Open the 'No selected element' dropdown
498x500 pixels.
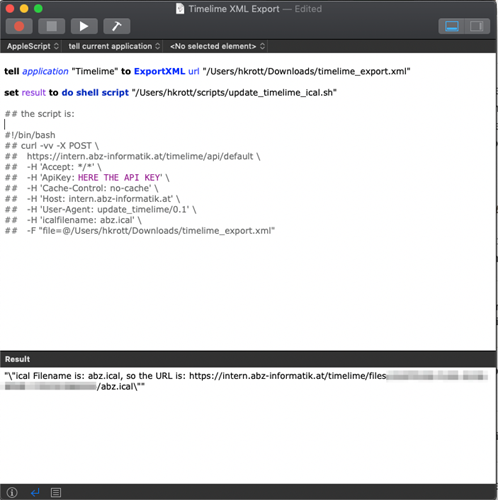pyautogui.click(x=218, y=46)
